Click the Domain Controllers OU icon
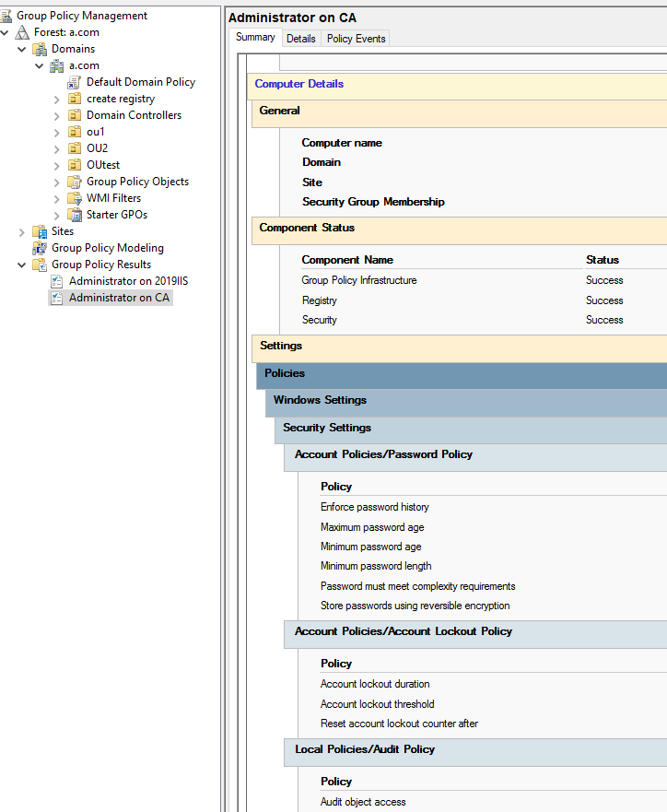667x812 pixels. coord(75,115)
